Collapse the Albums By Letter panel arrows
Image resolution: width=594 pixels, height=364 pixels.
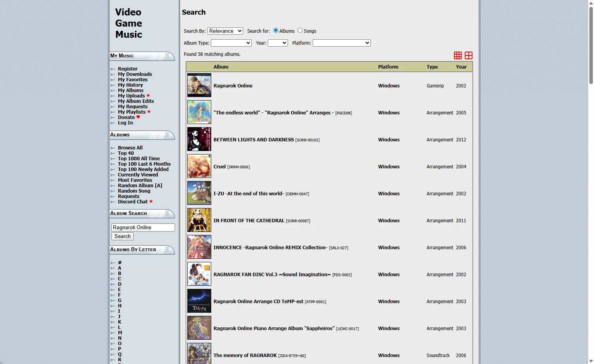(x=167, y=250)
